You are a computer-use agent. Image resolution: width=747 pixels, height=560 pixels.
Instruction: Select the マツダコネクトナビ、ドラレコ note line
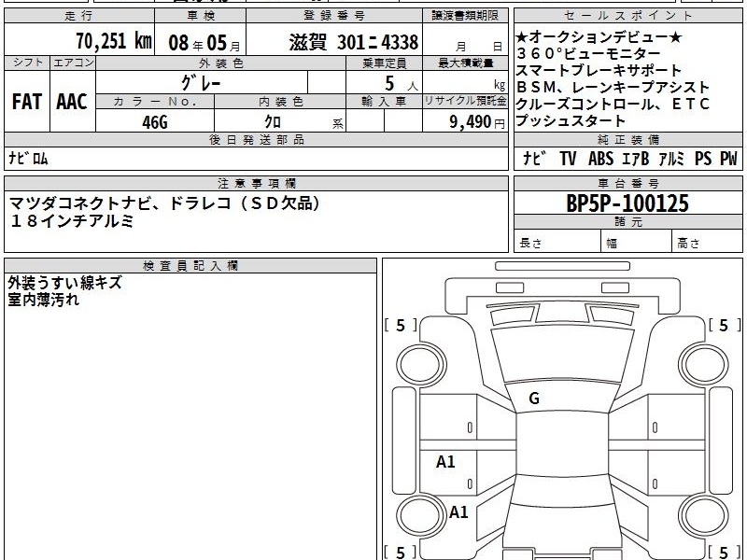165,203
